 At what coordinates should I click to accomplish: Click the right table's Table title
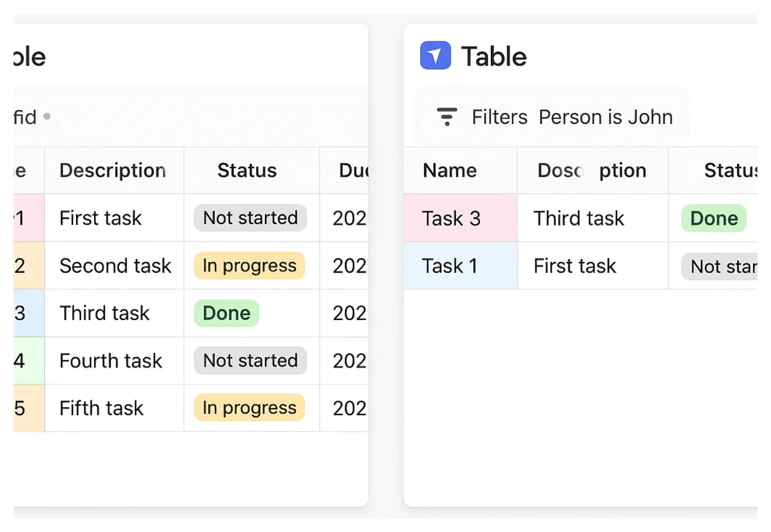pos(494,56)
